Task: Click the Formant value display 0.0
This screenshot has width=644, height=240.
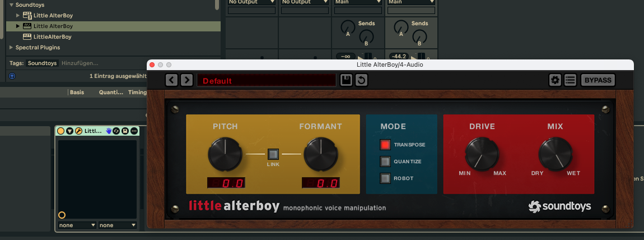Action: click(321, 183)
